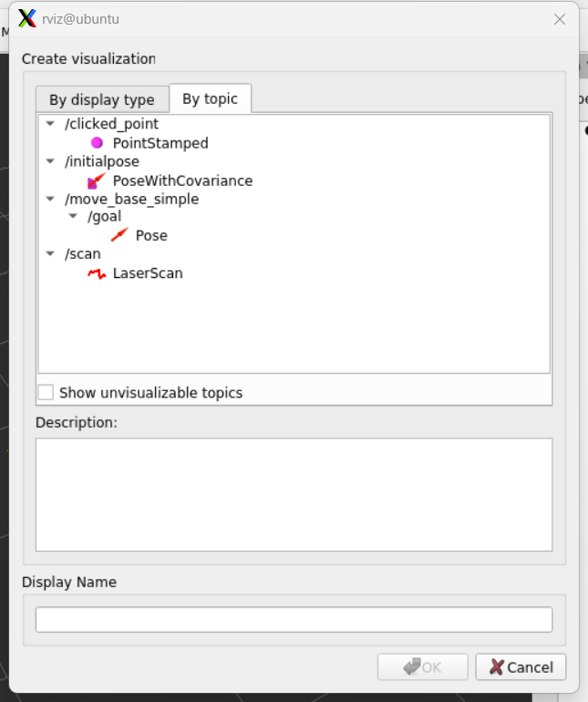This screenshot has height=702, width=588.
Task: Collapse the /initialpose tree arrow
Action: [50, 161]
